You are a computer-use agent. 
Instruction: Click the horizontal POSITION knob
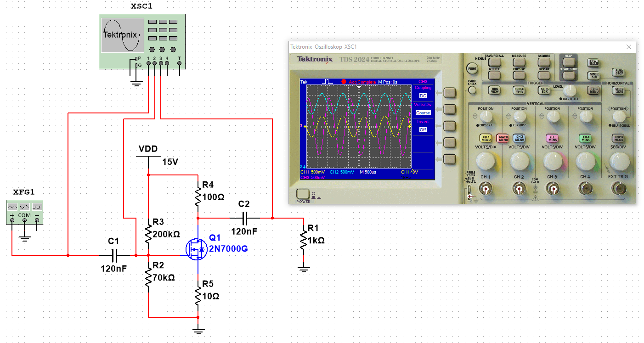[619, 116]
